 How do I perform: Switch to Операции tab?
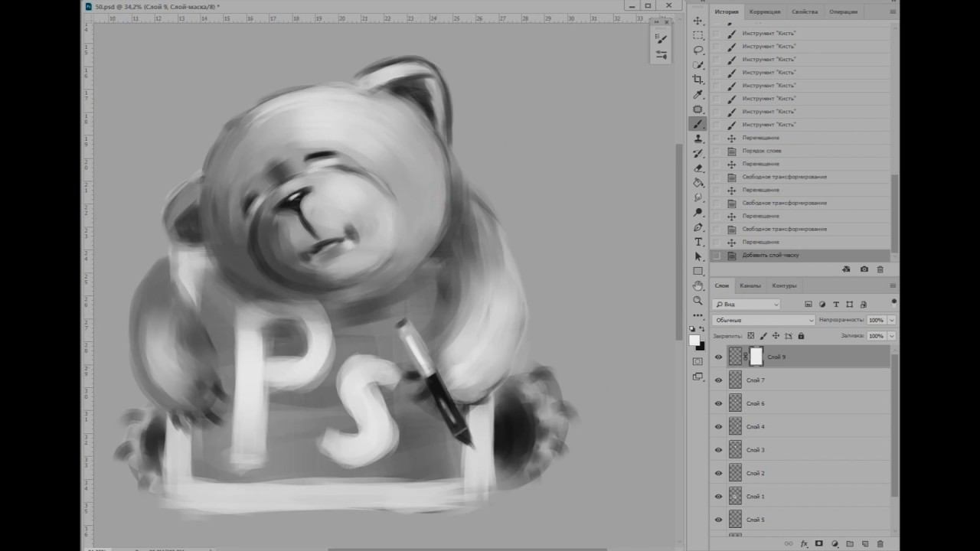click(x=843, y=11)
